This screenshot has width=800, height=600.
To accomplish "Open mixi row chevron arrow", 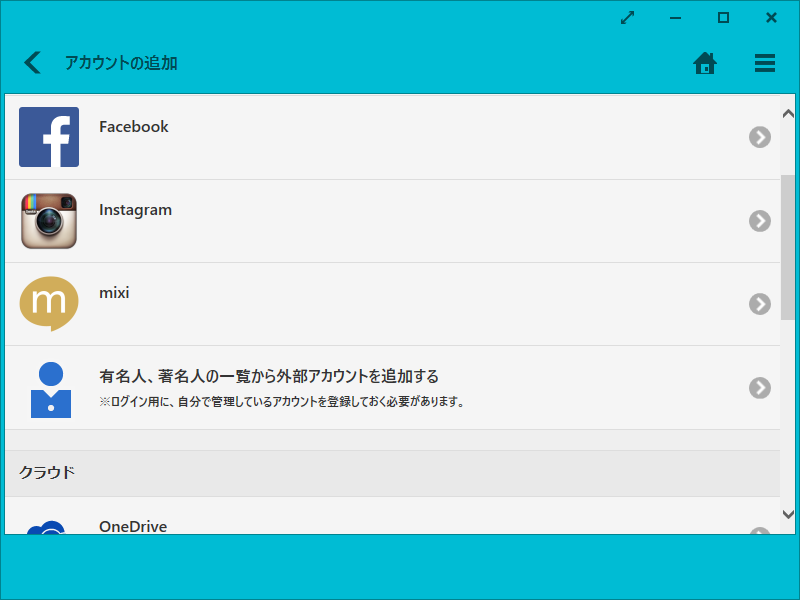I will coord(760,304).
